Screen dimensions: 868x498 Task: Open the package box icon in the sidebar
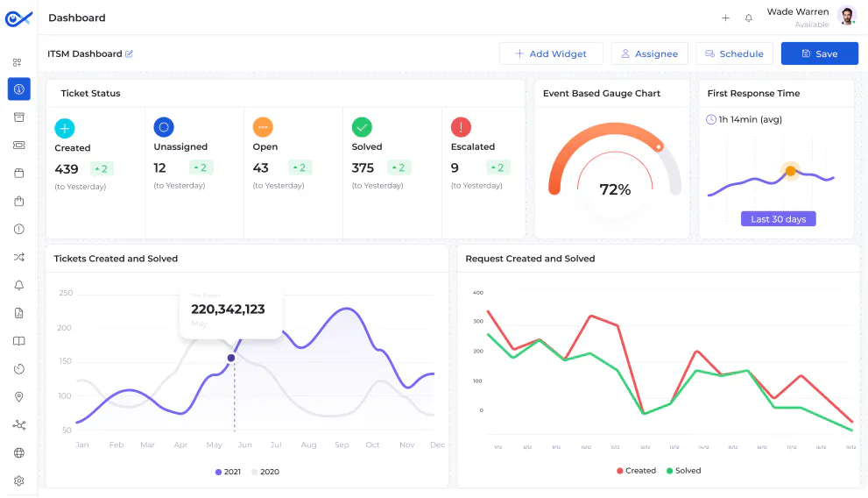pos(18,173)
